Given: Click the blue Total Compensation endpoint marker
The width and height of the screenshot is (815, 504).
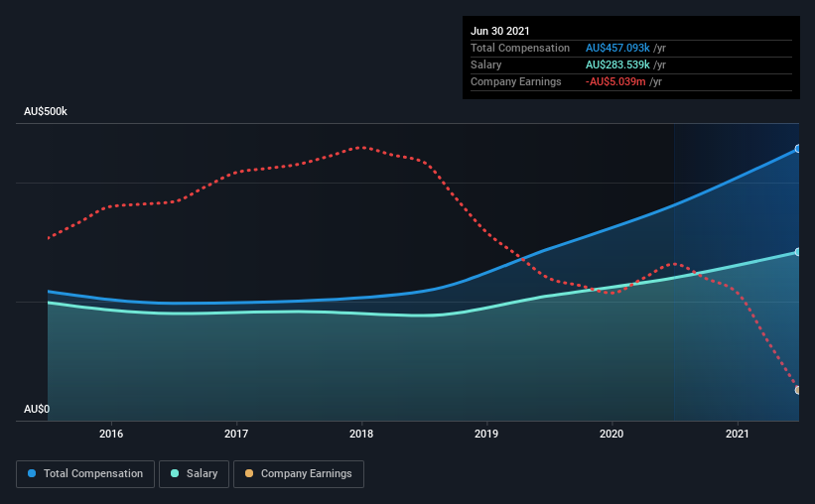Looking at the screenshot, I should point(797,149).
